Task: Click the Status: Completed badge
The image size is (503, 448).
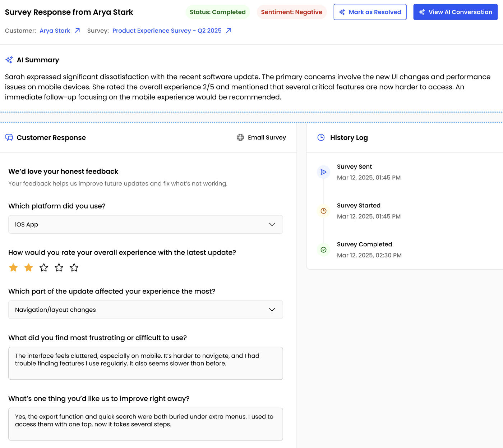Action: (218, 12)
